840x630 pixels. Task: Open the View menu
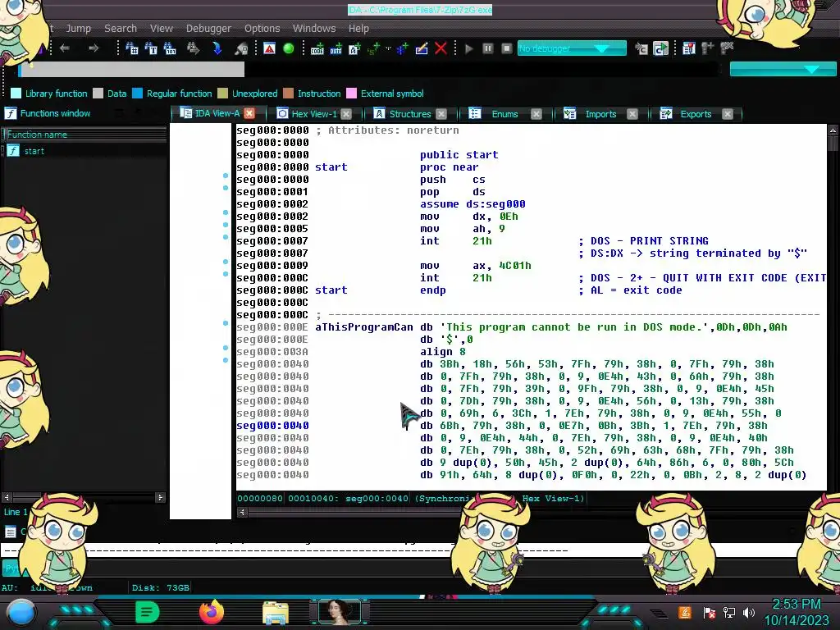coord(162,29)
